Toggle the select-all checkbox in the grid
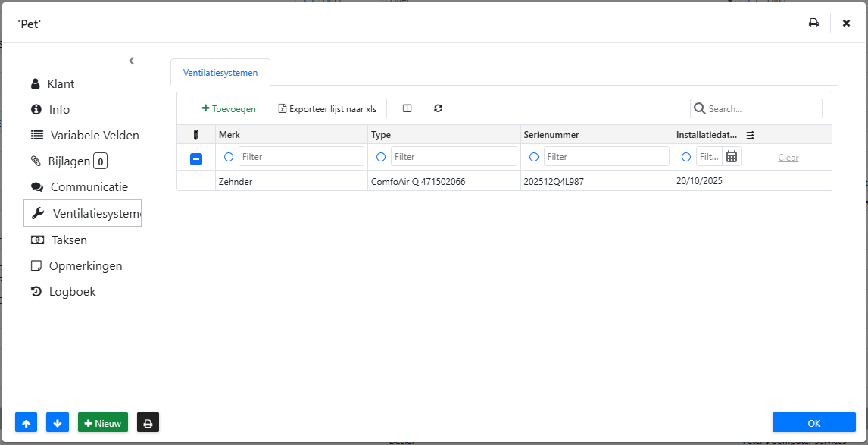868x445 pixels. point(196,158)
